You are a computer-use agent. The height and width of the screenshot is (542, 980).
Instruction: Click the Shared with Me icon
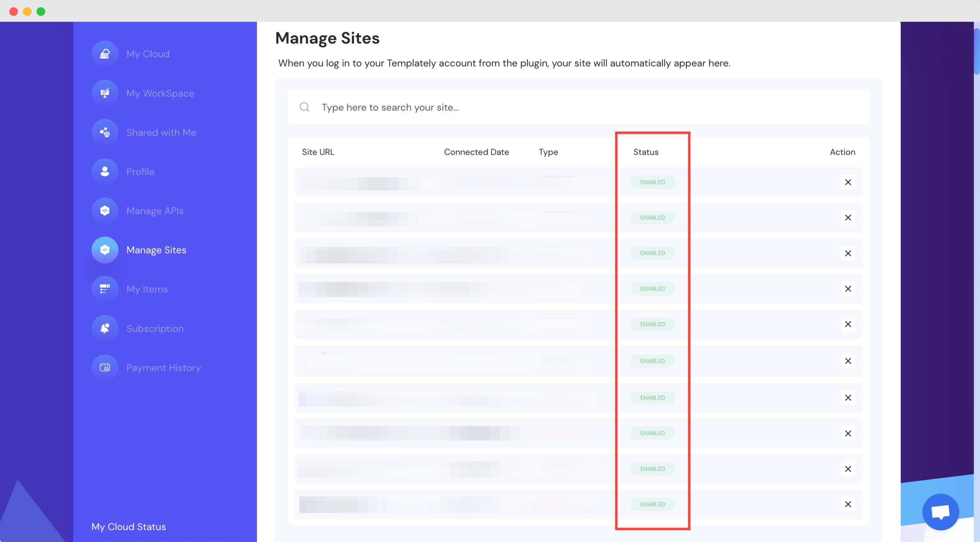105,131
